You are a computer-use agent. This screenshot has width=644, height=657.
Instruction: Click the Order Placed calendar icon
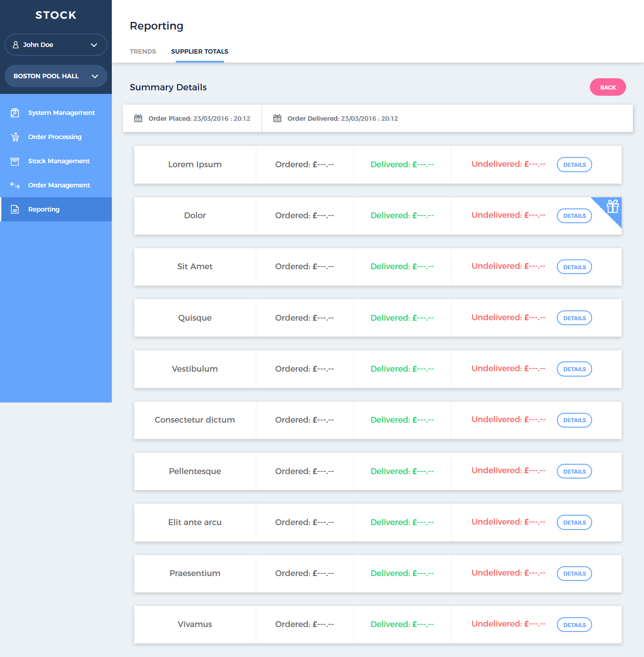[x=138, y=119]
